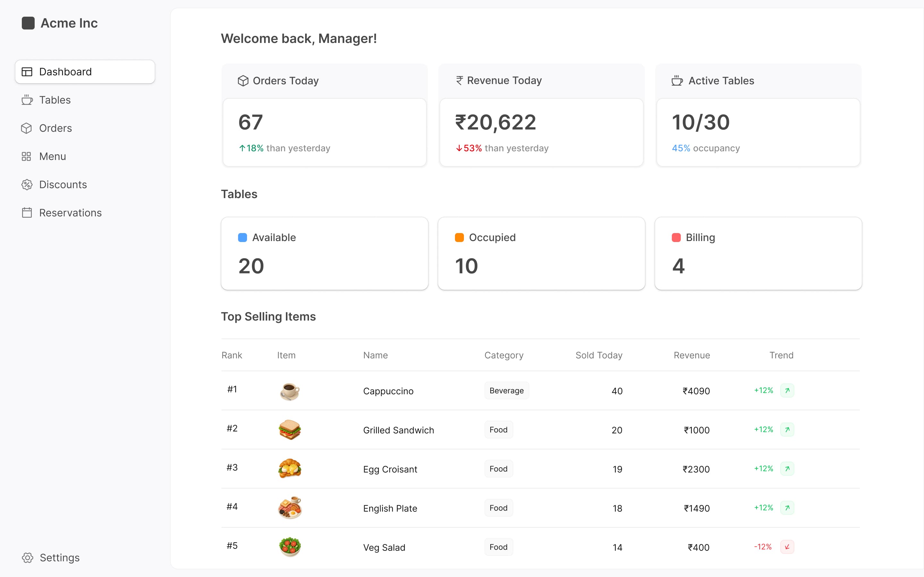
Task: Click the coffee cup icon beside Active Tables
Action: 677,81
